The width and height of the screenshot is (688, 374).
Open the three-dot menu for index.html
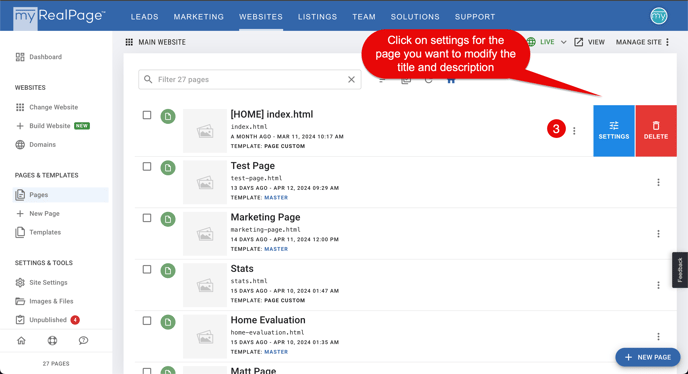574,130
